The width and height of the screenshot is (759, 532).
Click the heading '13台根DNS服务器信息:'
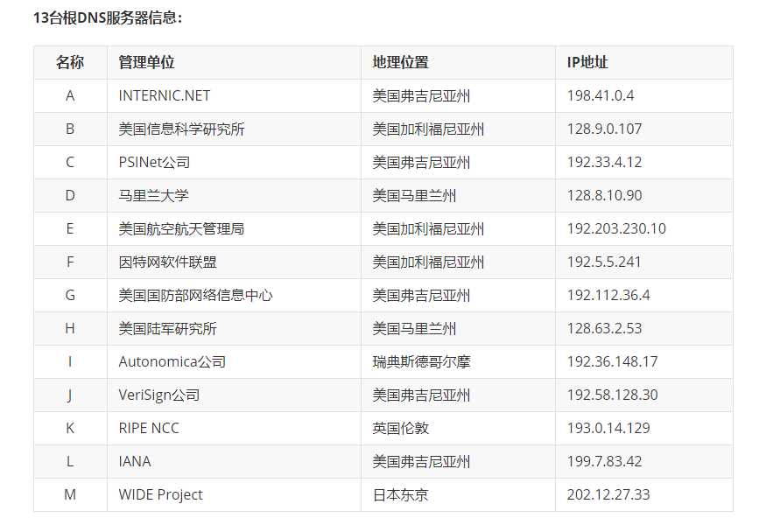(x=108, y=17)
